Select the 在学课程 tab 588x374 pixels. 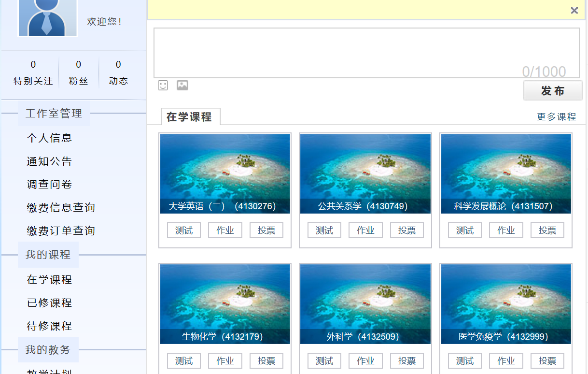tap(189, 117)
